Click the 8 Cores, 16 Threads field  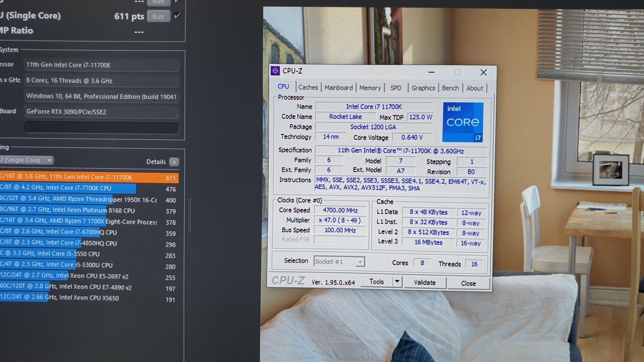101,80
